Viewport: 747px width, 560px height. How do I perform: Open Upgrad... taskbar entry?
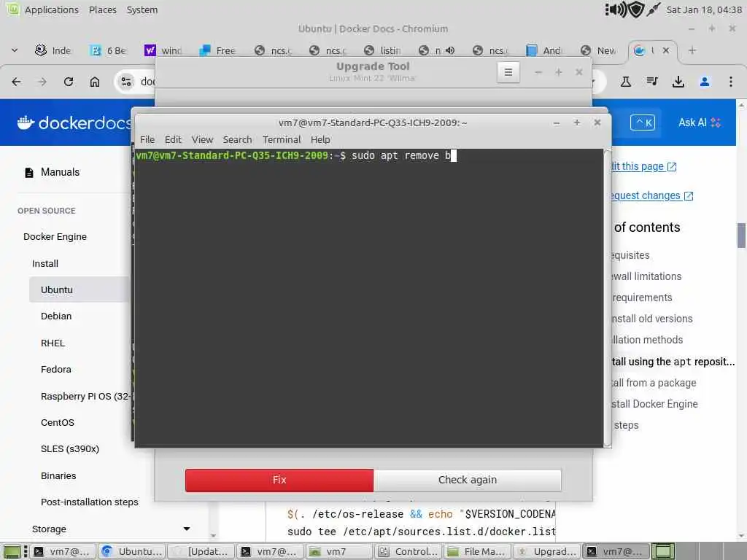click(x=546, y=551)
